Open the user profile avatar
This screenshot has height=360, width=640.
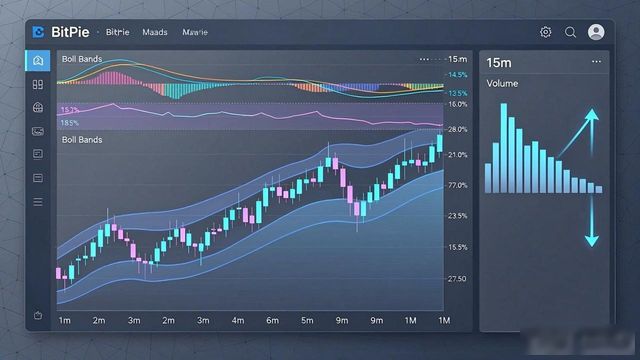pyautogui.click(x=596, y=32)
